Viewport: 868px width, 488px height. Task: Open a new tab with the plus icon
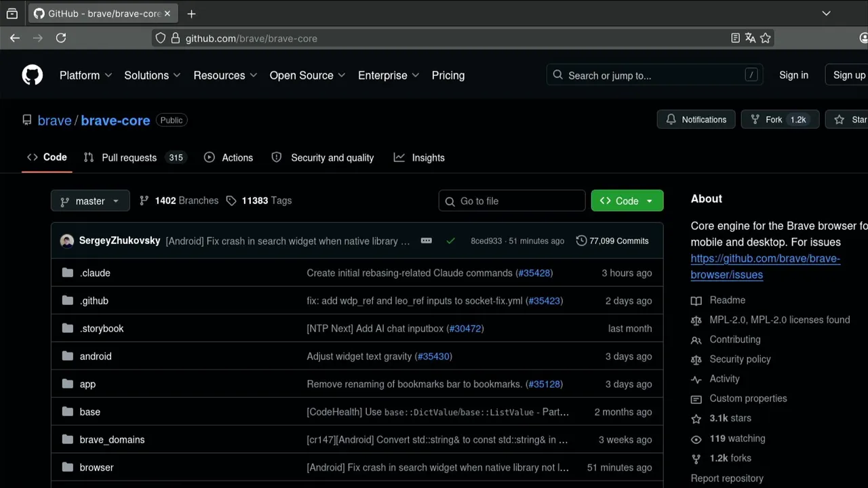click(191, 14)
